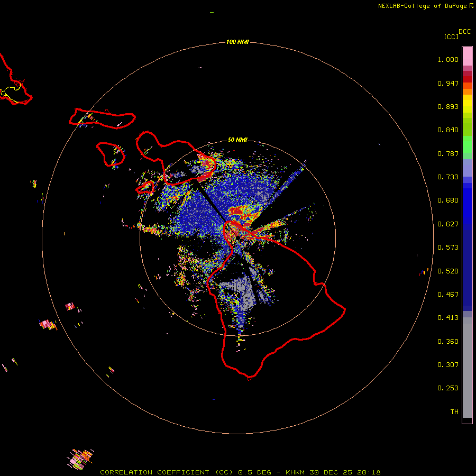Click the 0.360 color scale value
Image resolution: width=476 pixels, height=476 pixels.
point(448,342)
